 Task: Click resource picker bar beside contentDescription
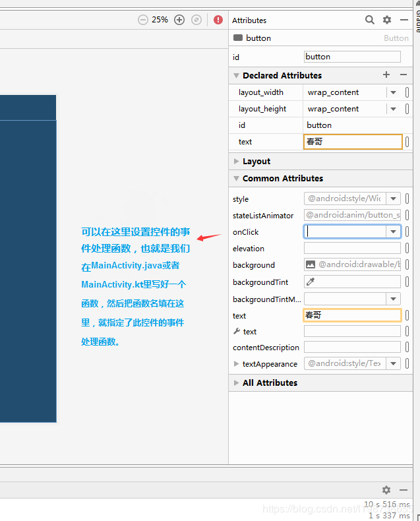point(407,347)
